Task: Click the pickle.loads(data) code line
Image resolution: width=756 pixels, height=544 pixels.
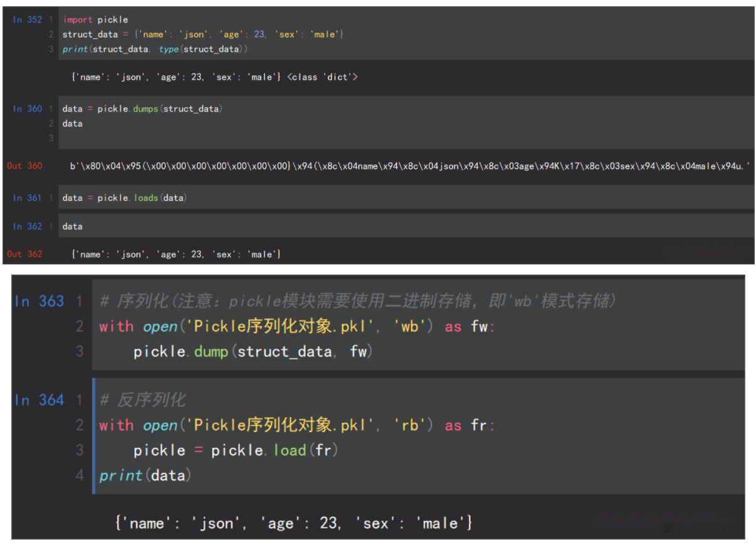Action: pos(125,198)
